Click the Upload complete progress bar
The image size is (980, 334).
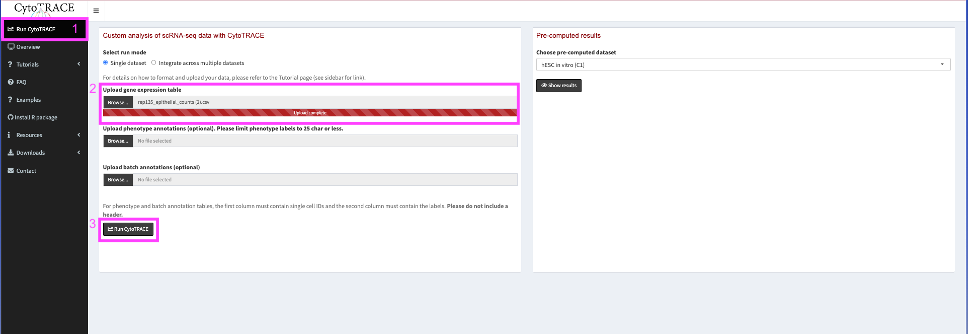click(310, 113)
